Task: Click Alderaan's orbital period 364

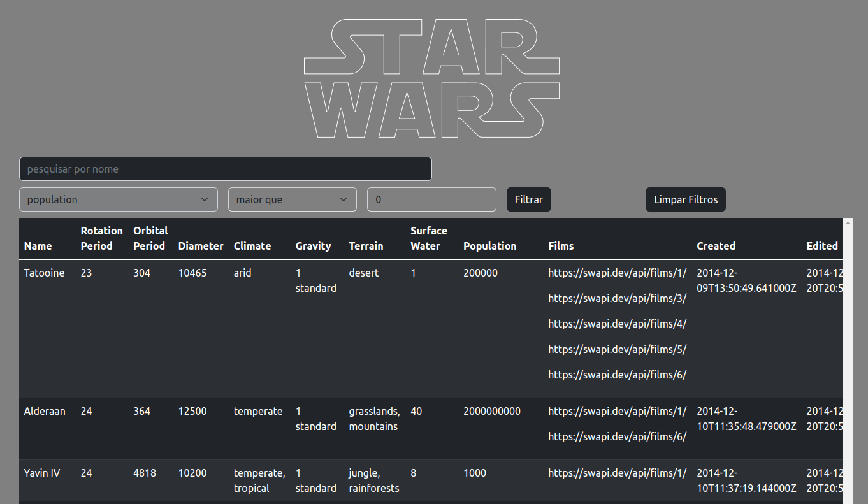Action: click(141, 411)
